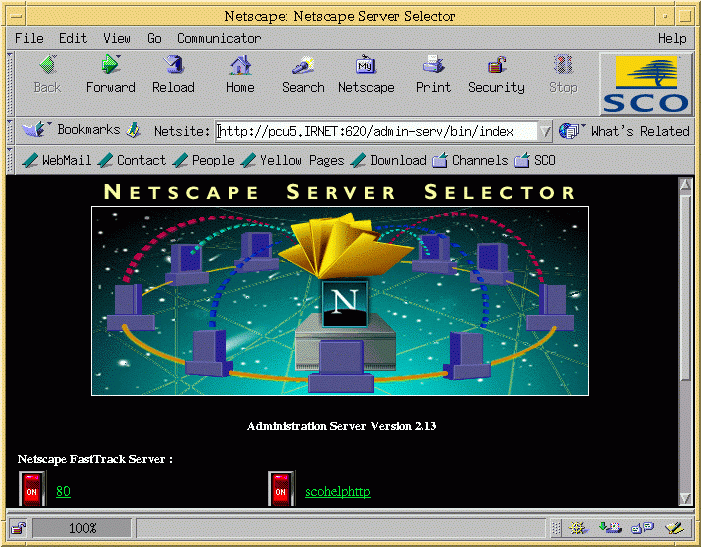
Task: Open the View menu
Action: (117, 38)
